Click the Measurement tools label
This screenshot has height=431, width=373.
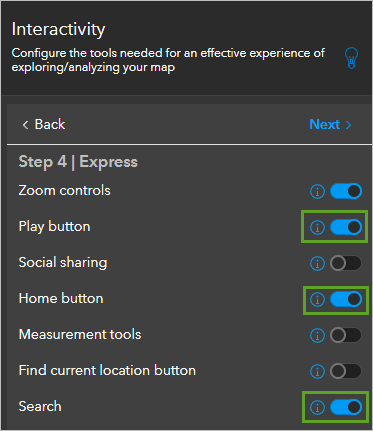(x=80, y=334)
